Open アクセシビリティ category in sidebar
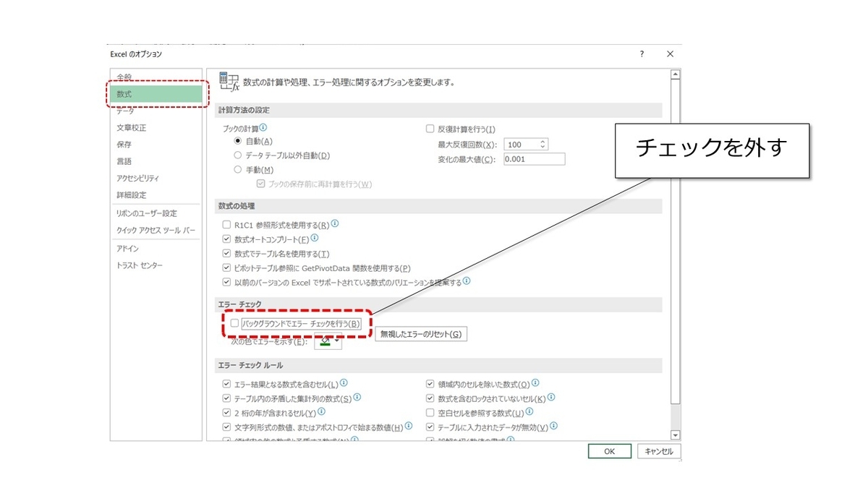Screen dimensions: 868x488 [156, 178]
